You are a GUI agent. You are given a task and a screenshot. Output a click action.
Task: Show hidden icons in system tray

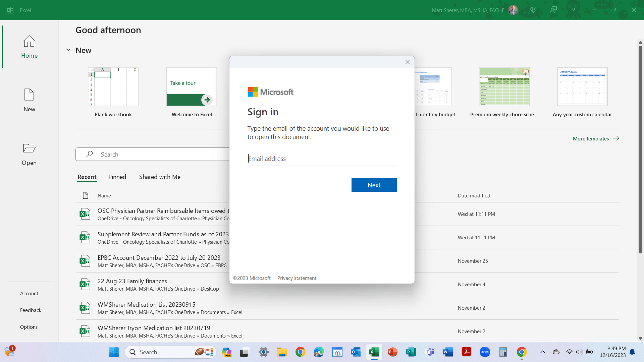[x=542, y=352]
